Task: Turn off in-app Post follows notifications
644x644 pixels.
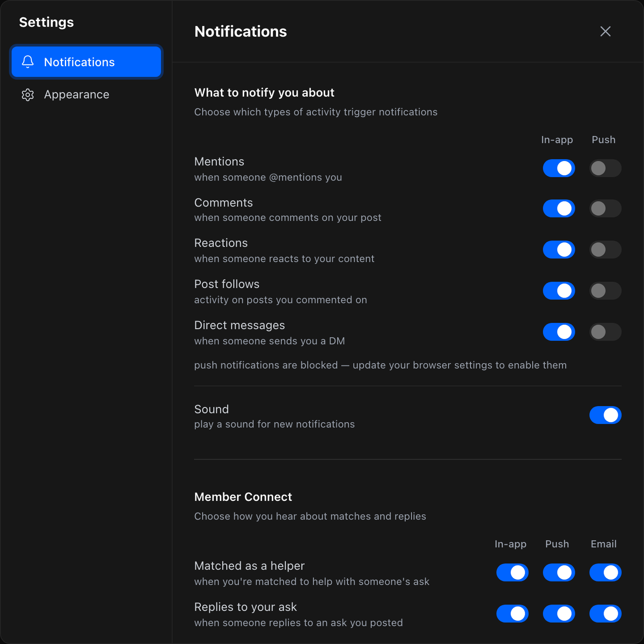Action: point(559,291)
